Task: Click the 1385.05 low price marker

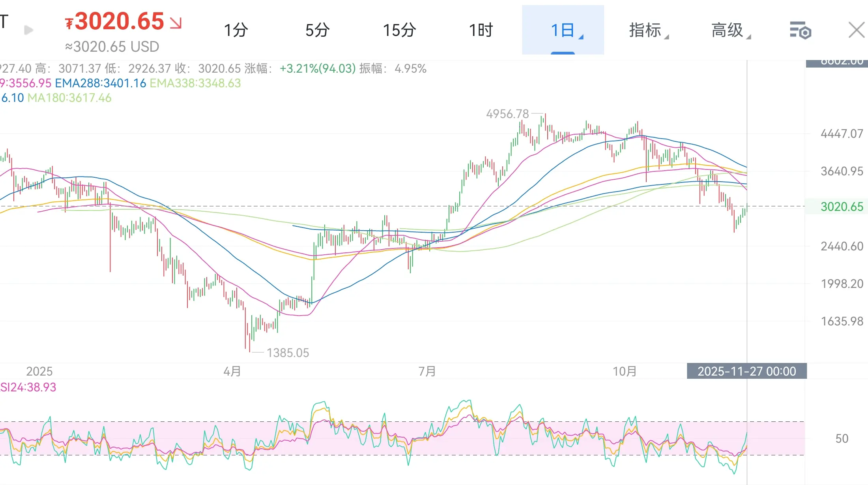Action: coord(288,353)
